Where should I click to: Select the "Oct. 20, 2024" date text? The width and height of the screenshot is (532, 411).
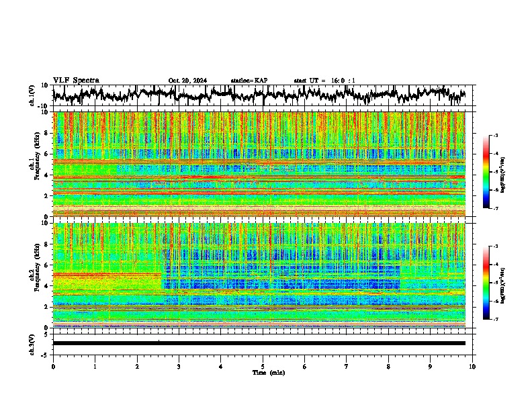[187, 81]
